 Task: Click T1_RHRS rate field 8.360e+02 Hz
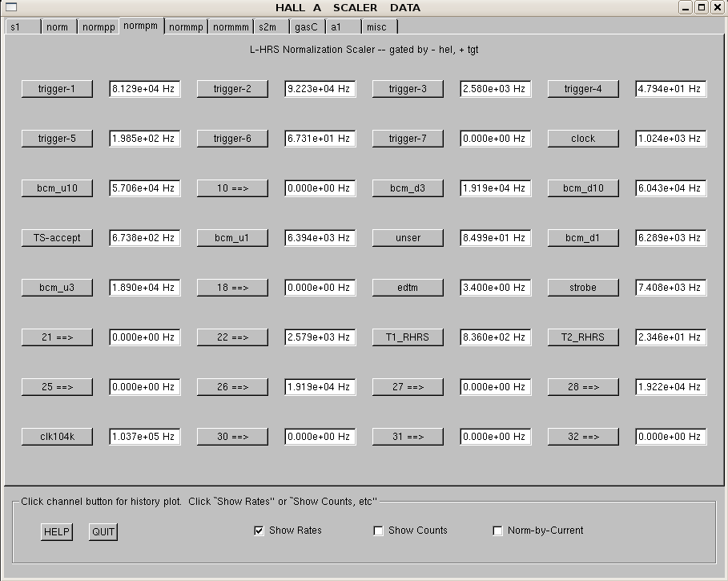(x=496, y=337)
